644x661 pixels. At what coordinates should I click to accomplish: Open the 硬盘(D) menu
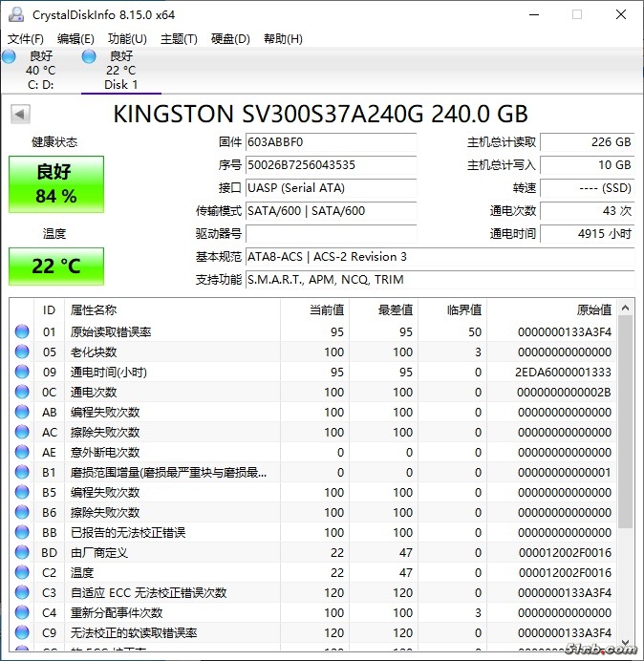pyautogui.click(x=230, y=39)
